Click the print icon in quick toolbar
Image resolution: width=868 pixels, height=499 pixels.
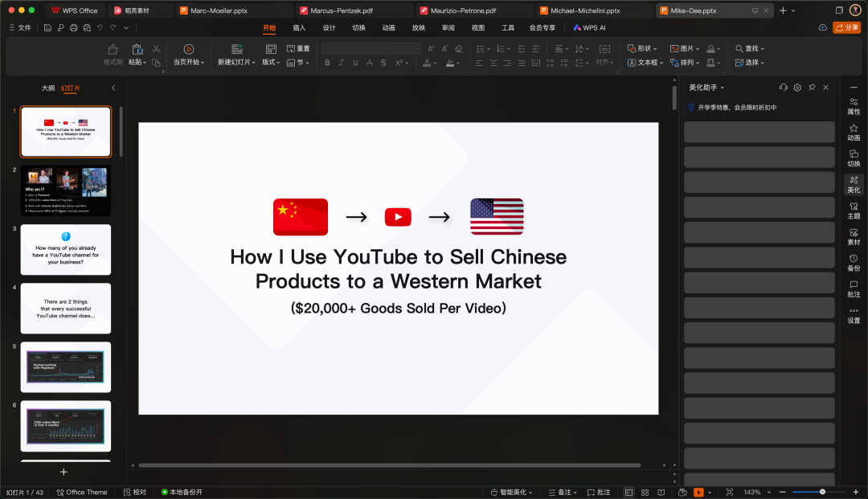click(74, 27)
